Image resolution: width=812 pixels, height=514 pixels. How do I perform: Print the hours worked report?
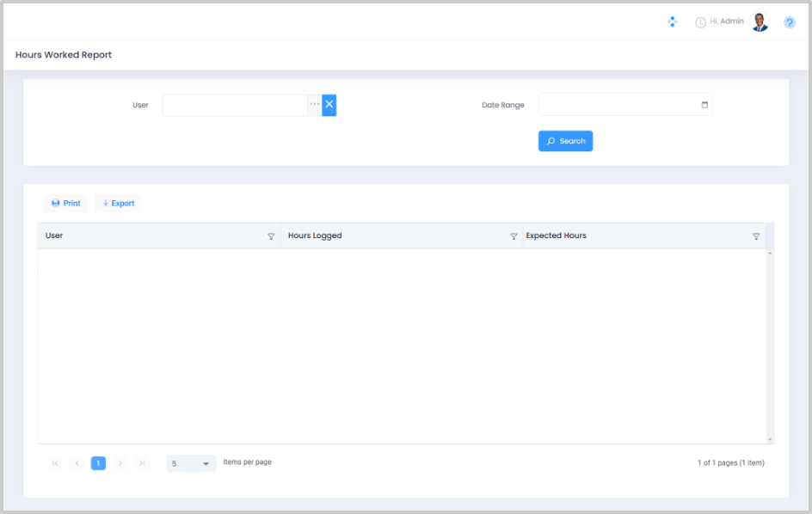point(65,204)
